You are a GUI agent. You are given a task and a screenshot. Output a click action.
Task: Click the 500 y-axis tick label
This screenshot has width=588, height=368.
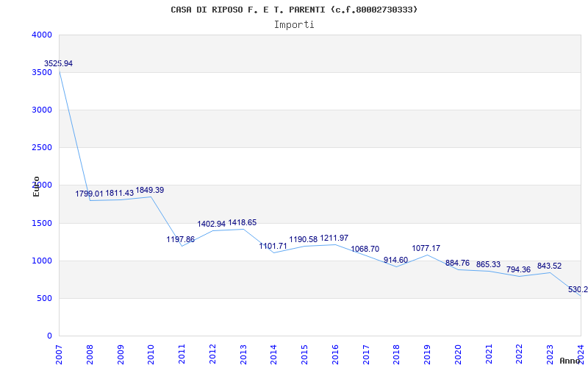tap(45, 299)
